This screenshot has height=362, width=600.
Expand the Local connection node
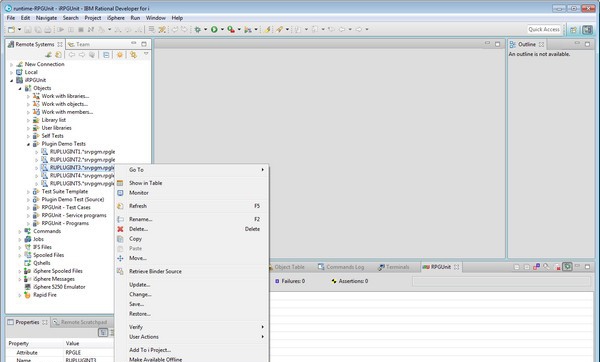pyautogui.click(x=11, y=73)
